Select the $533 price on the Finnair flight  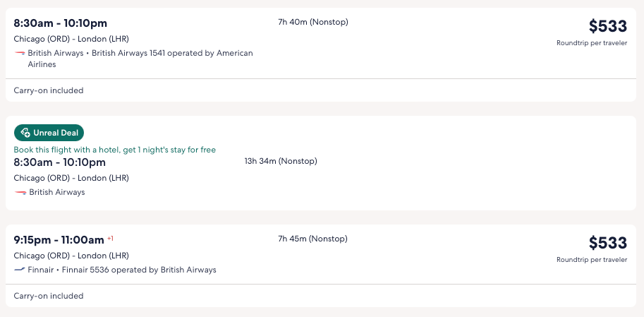(x=607, y=243)
